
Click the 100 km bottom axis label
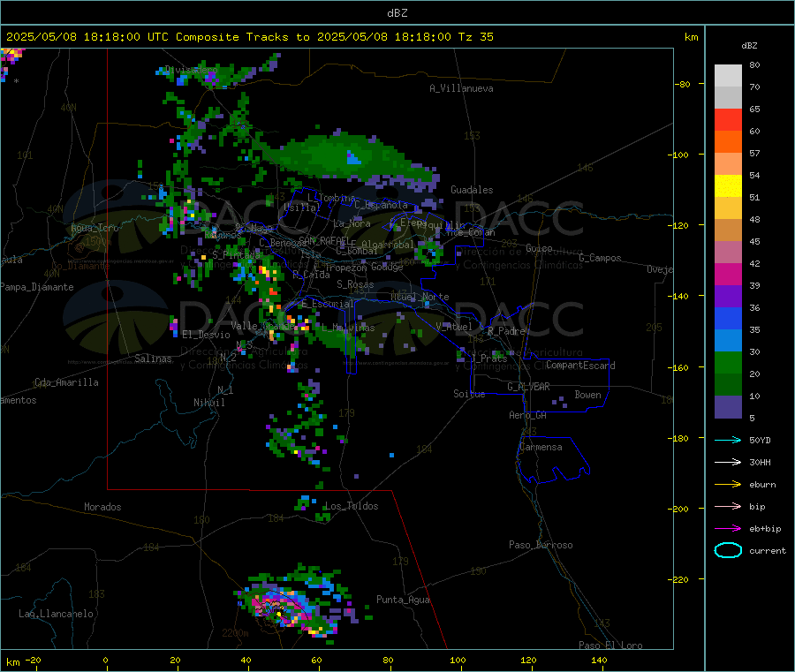pyautogui.click(x=458, y=660)
